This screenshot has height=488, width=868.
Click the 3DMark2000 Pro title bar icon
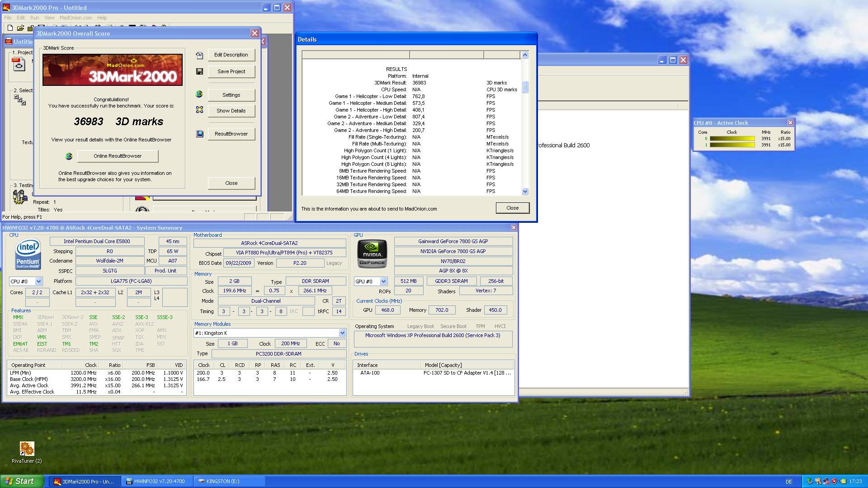6,8
